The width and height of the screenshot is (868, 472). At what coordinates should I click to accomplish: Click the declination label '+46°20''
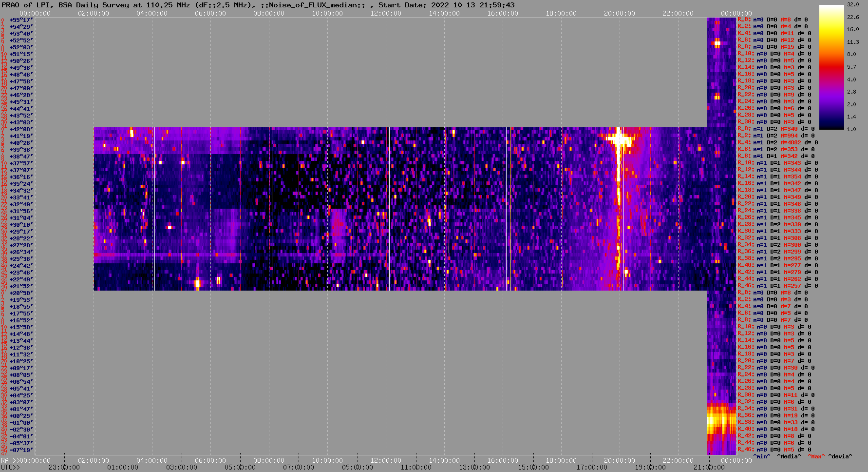[x=21, y=95]
